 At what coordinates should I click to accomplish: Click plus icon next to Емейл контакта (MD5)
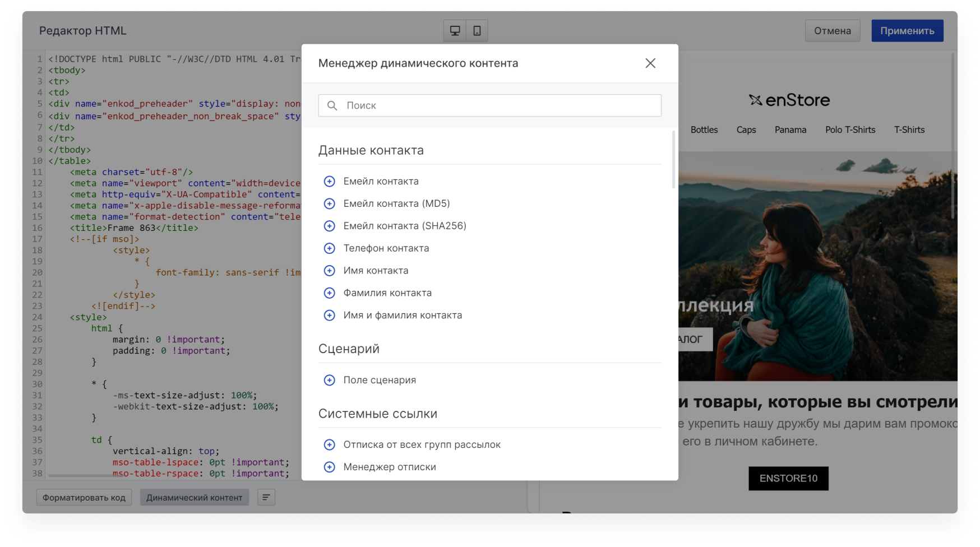[x=330, y=203]
